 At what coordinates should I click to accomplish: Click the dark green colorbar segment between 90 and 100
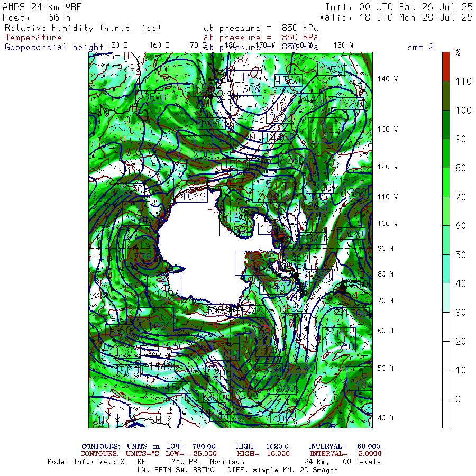click(x=446, y=124)
